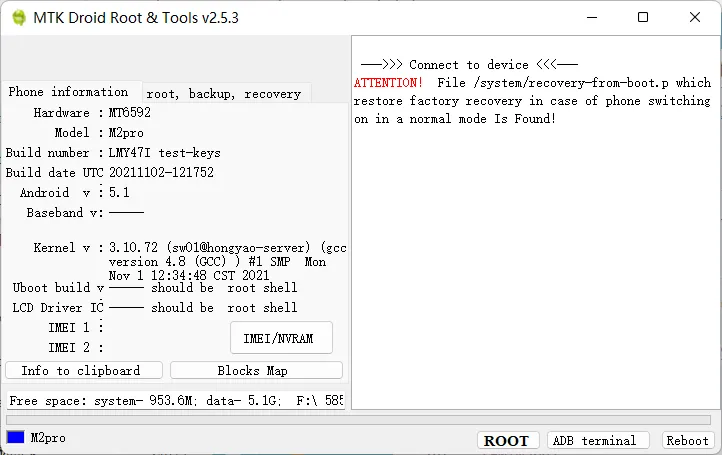Click the MTK Droid app icon in title bar
Image resolution: width=722 pixels, height=455 pixels.
(x=18, y=18)
